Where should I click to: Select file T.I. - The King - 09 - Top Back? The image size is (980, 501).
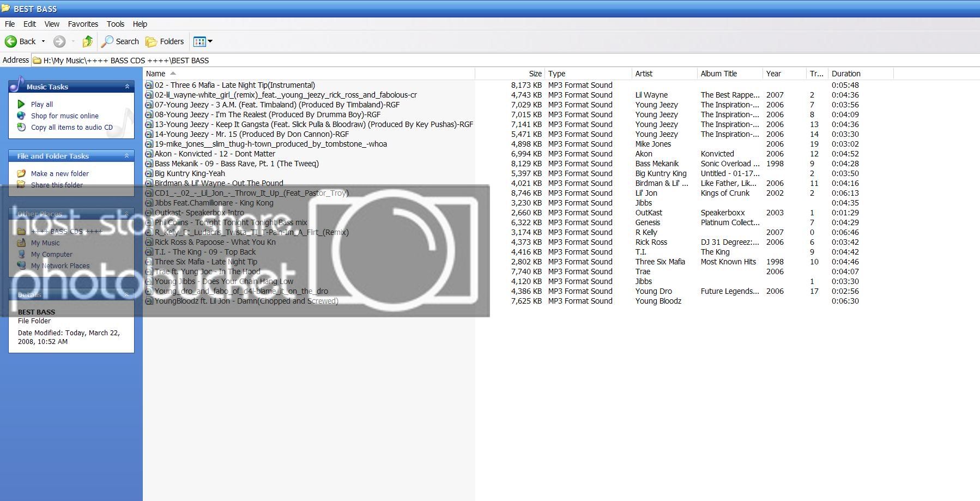[x=205, y=252]
